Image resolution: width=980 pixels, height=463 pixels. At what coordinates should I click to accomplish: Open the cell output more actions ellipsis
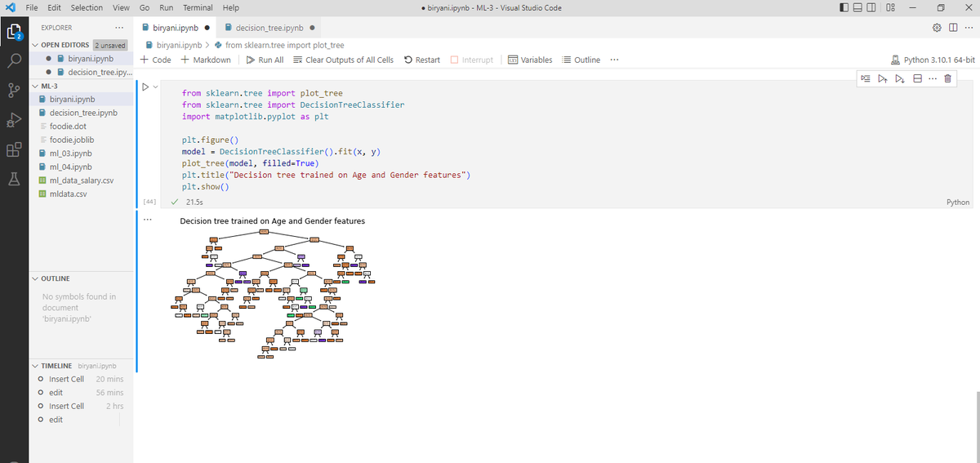[x=147, y=220]
